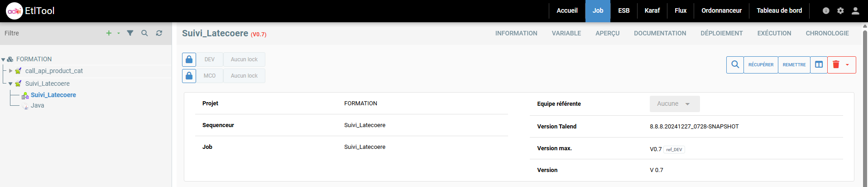Image resolution: width=868 pixels, height=187 pixels.
Task: Refresh the job tree list
Action: tap(159, 33)
